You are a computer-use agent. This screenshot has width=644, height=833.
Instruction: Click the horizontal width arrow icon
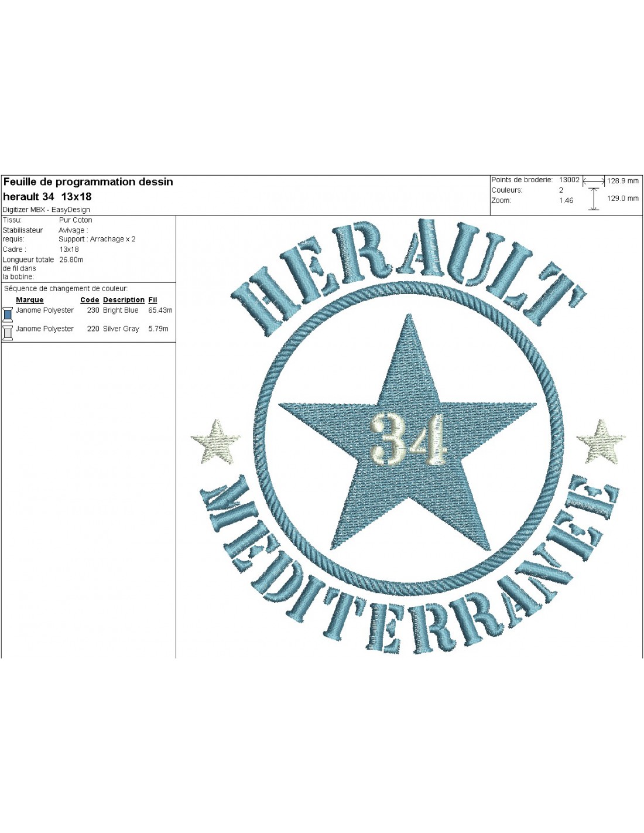coord(594,182)
